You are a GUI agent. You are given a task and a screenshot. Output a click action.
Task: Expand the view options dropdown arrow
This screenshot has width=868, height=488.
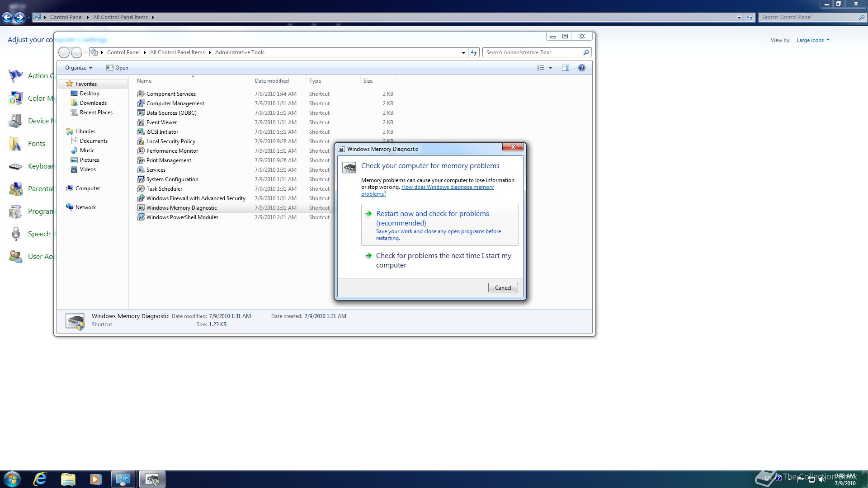point(550,68)
